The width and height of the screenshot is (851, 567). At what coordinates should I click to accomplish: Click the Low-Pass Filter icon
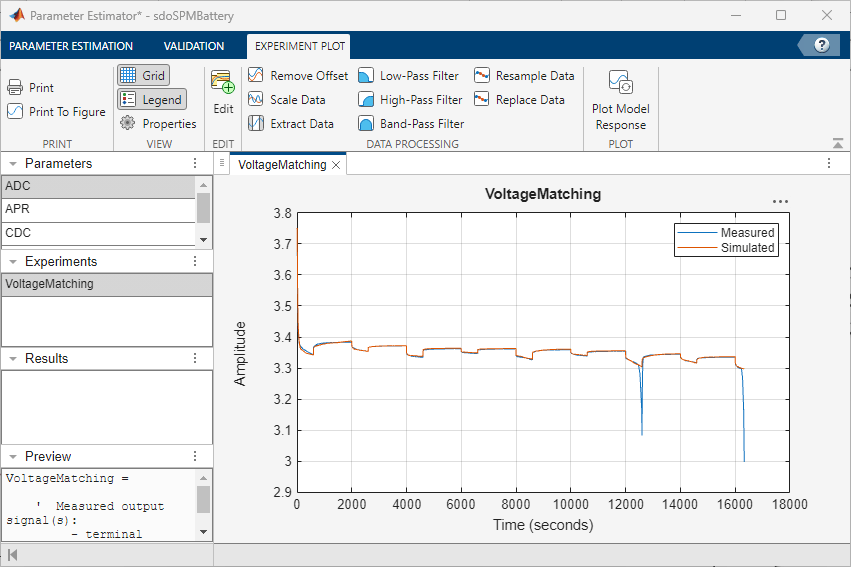(366, 75)
